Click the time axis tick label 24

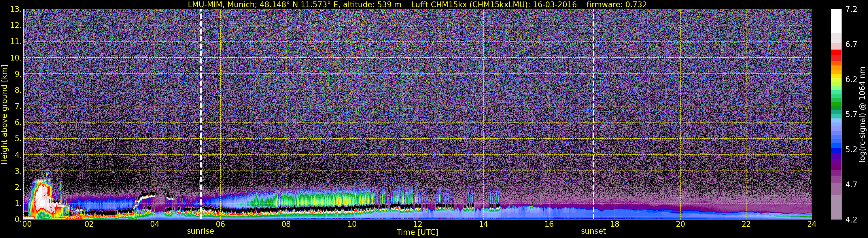(812, 224)
